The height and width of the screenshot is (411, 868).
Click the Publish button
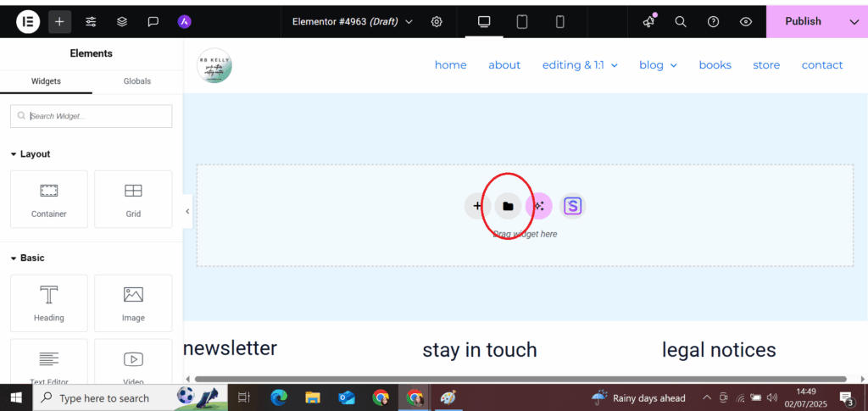pos(803,21)
